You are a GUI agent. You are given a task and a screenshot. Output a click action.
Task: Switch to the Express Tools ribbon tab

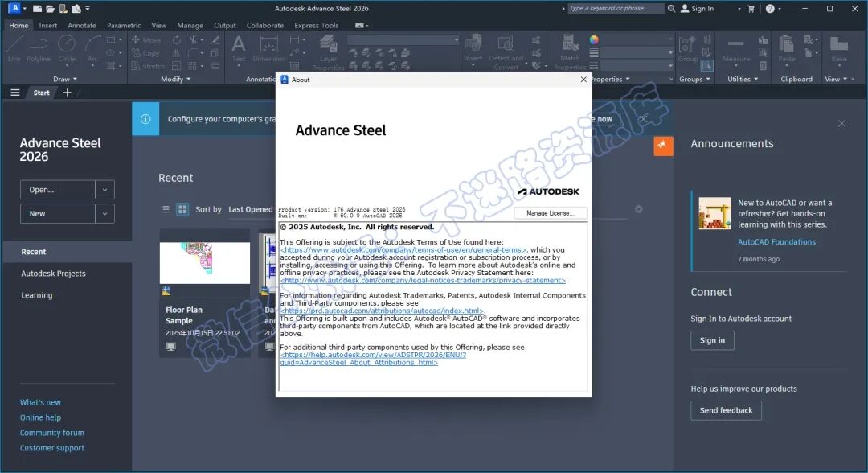click(317, 25)
